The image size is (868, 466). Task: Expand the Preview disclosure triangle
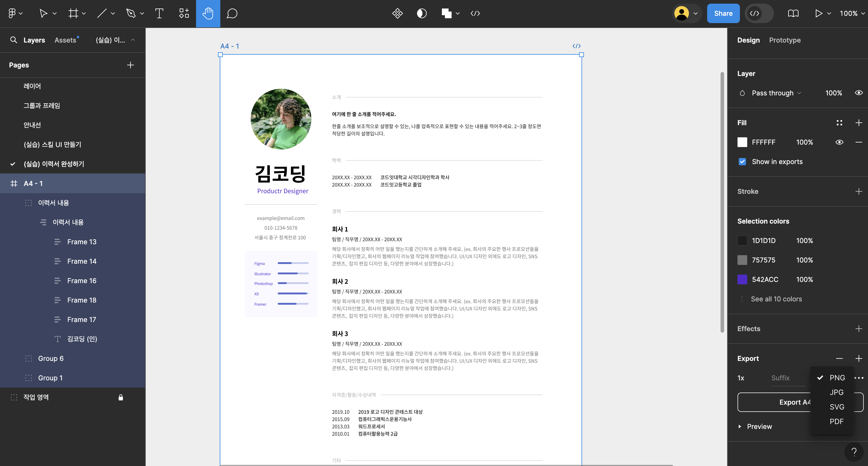tap(740, 427)
